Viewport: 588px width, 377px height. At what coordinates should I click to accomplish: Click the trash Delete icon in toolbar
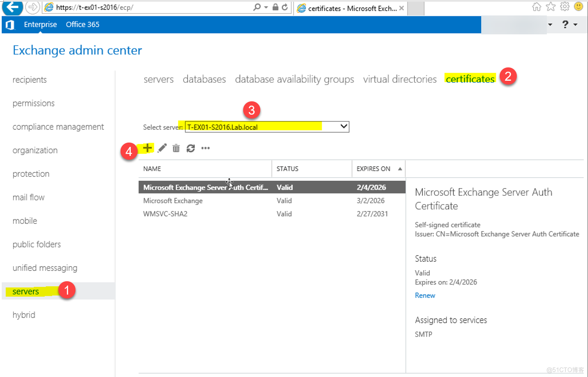coord(176,148)
